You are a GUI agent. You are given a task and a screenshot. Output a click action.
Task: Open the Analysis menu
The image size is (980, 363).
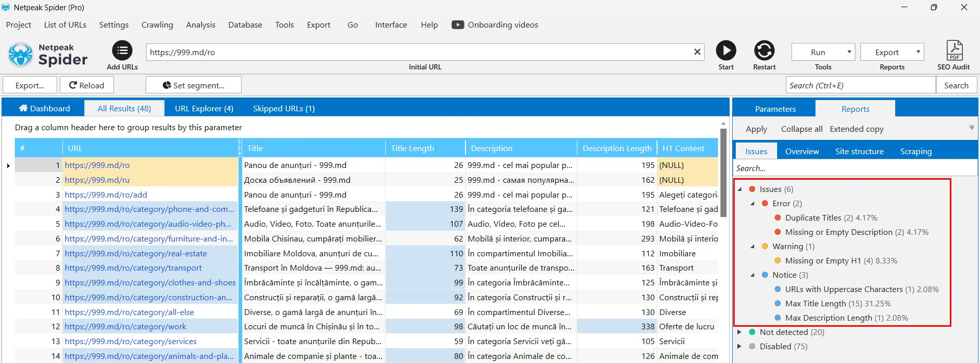coord(200,25)
